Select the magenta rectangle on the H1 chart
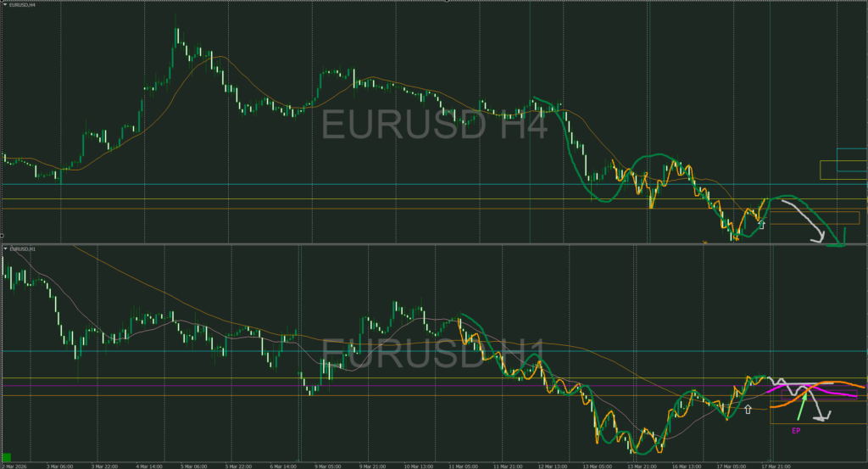Viewport: 868px width, 469px height. click(x=819, y=395)
